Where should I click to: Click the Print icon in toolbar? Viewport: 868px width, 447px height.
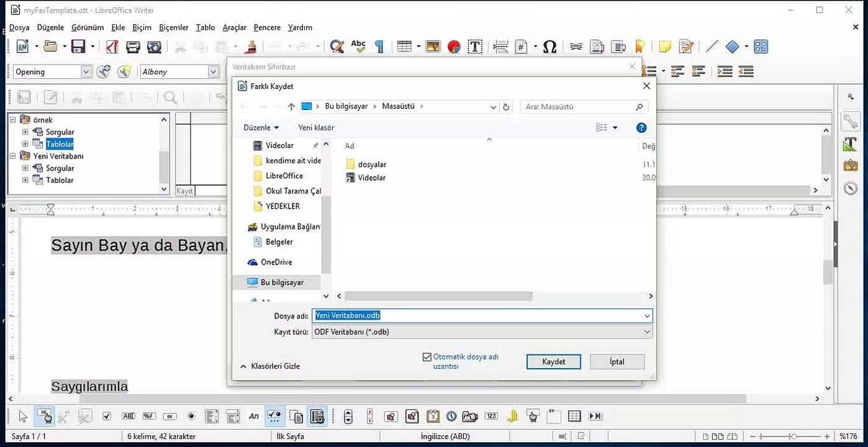(x=133, y=47)
